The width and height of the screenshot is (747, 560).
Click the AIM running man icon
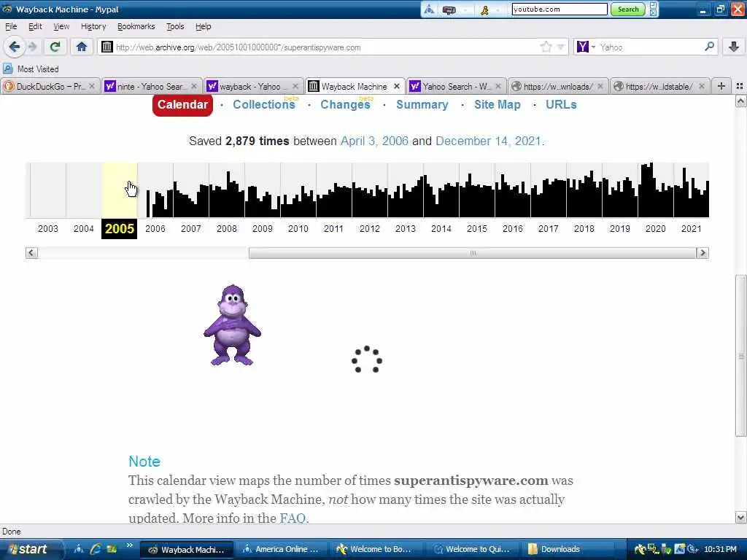tap(484, 9)
